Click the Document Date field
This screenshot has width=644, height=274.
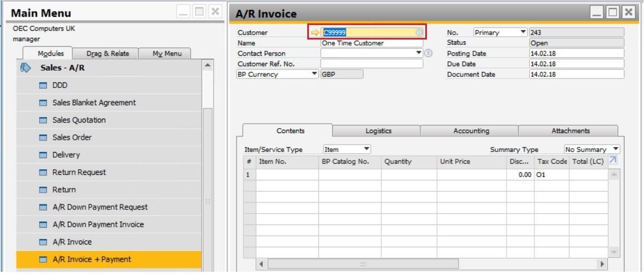577,75
